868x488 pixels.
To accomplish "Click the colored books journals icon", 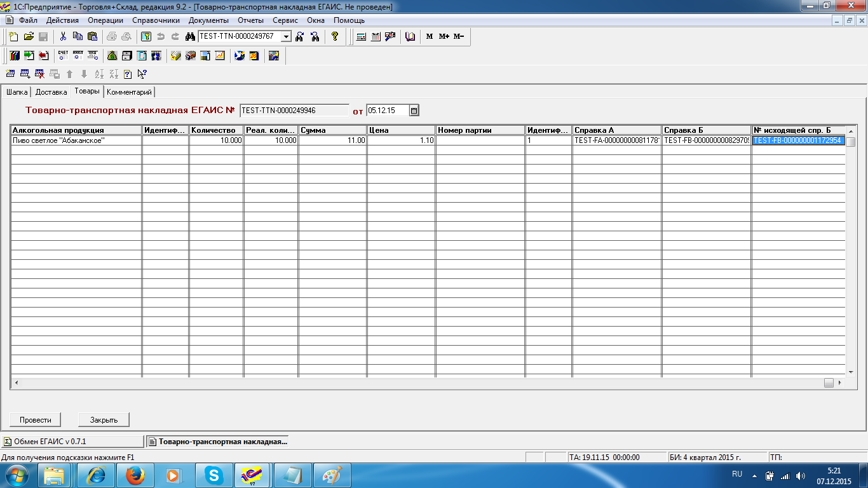I will (x=14, y=55).
